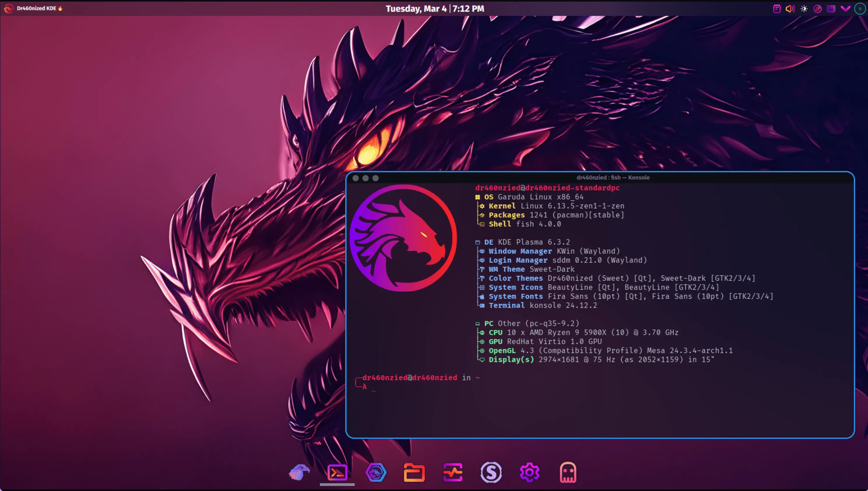Click the 'WM Theme Sweet-Dark' line
The image size is (868, 491).
526,270
